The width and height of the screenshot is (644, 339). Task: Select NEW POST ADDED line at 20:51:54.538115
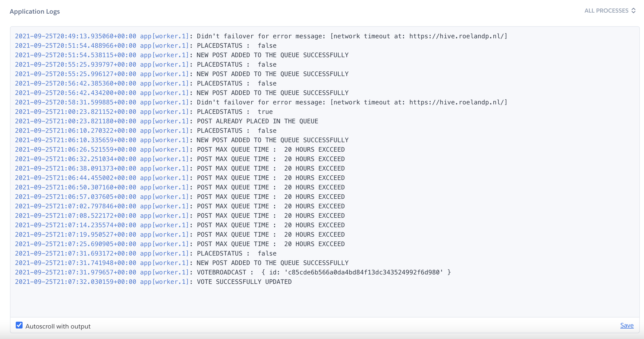coord(182,55)
